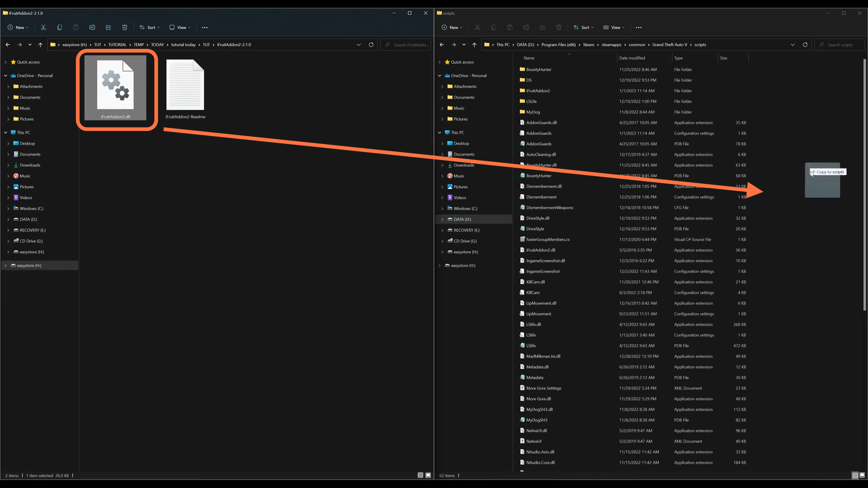This screenshot has width=868, height=488.
Task: Go back in scripts window navigation
Action: coord(442,45)
